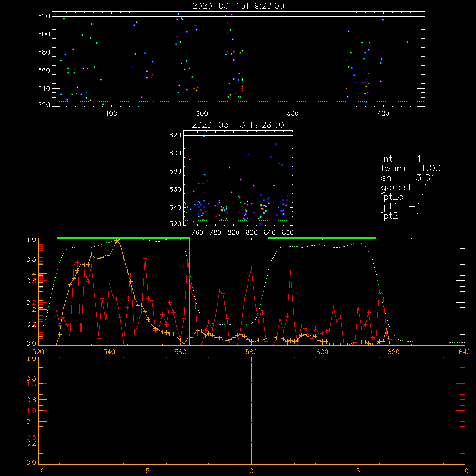Click x-axis label 10 on bottom plot
This screenshot has height=476, width=476.
[465, 471]
